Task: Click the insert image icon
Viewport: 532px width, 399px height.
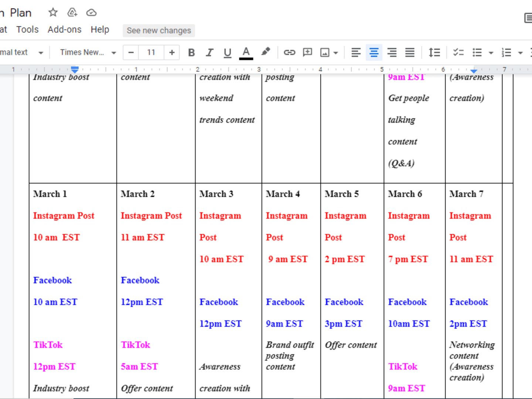Action: coord(325,52)
